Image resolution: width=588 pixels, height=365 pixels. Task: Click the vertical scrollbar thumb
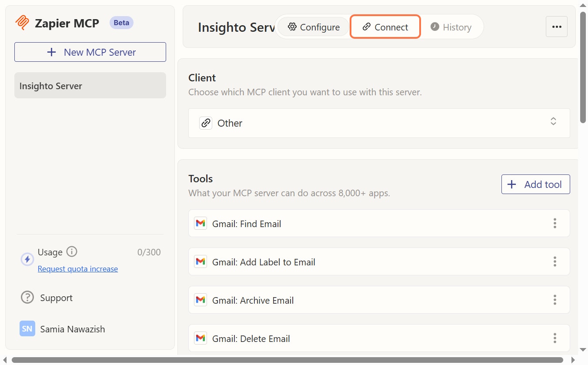click(x=583, y=67)
